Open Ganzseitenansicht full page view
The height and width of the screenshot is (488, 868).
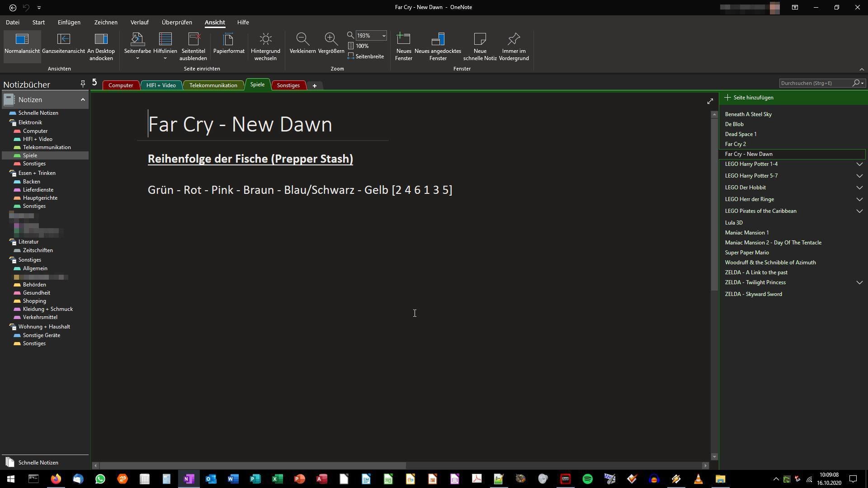point(63,43)
